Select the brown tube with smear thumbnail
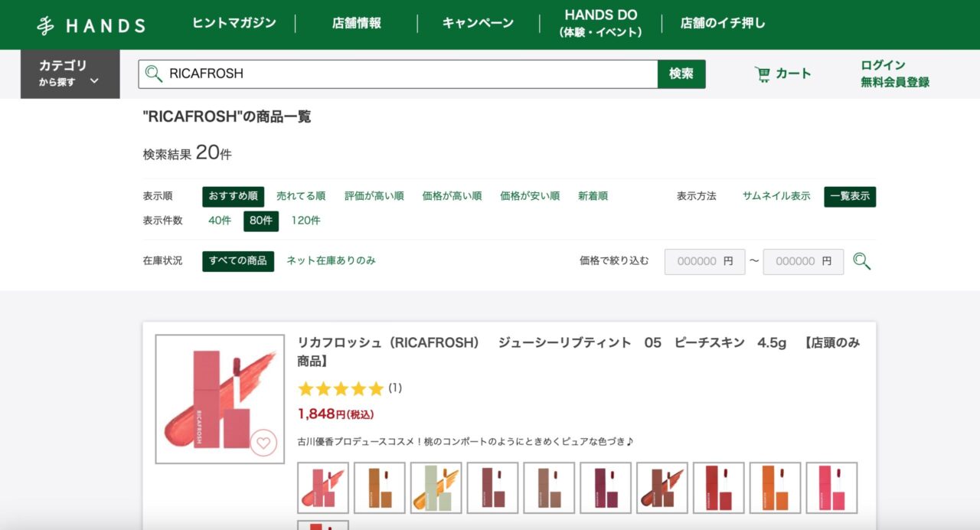Viewport: 980px width, 530px height. [662, 488]
